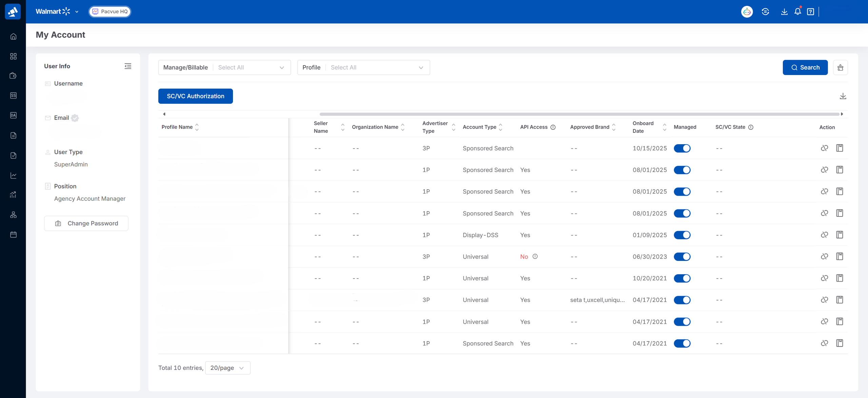
Task: Open the help question mark icon
Action: [810, 12]
